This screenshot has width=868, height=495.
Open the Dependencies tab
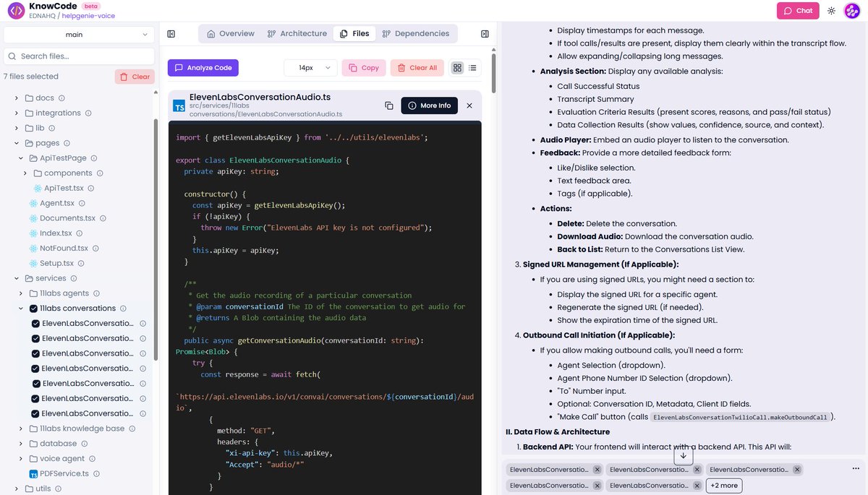(x=415, y=34)
